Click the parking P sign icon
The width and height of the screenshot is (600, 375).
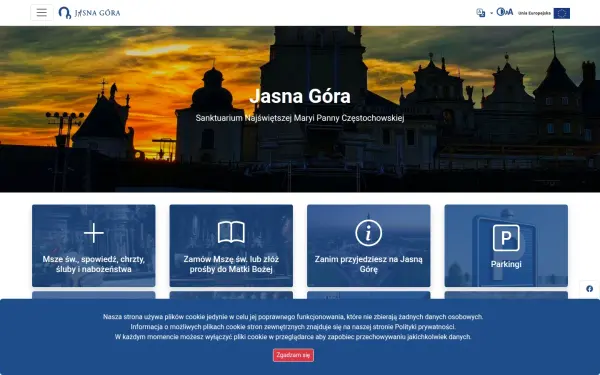(x=506, y=238)
